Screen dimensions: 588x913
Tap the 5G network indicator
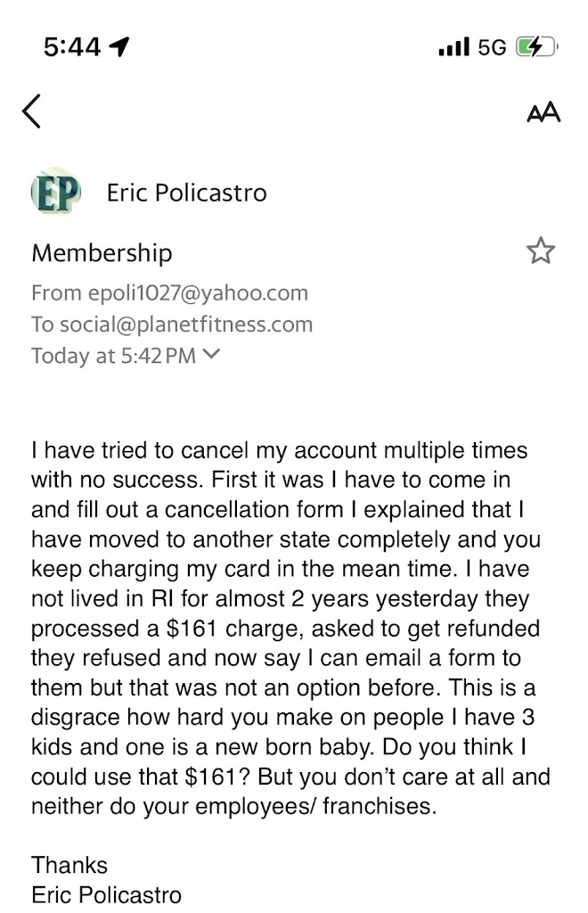tap(492, 47)
